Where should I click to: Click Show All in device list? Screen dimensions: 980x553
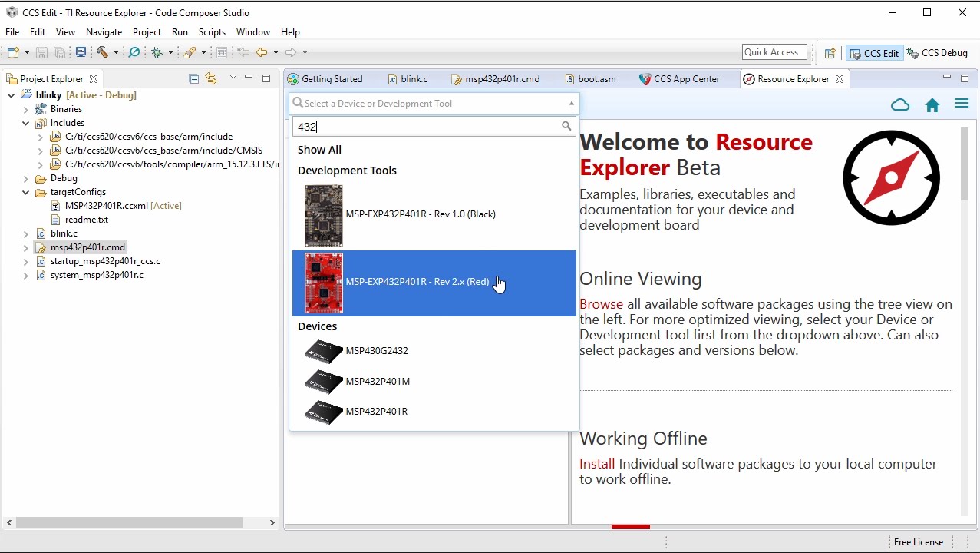319,150
